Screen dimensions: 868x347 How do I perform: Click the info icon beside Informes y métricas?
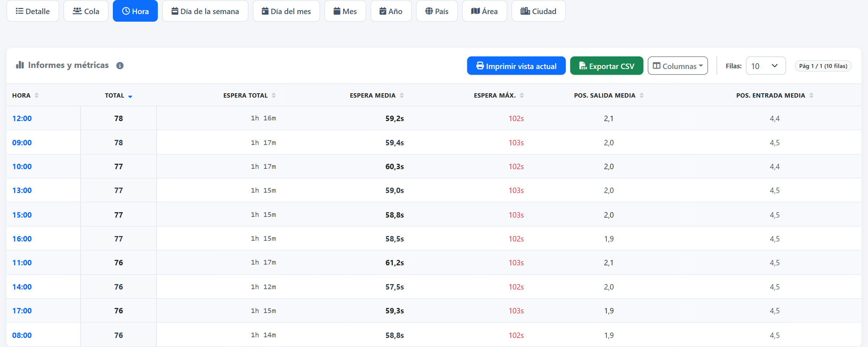[x=120, y=65]
